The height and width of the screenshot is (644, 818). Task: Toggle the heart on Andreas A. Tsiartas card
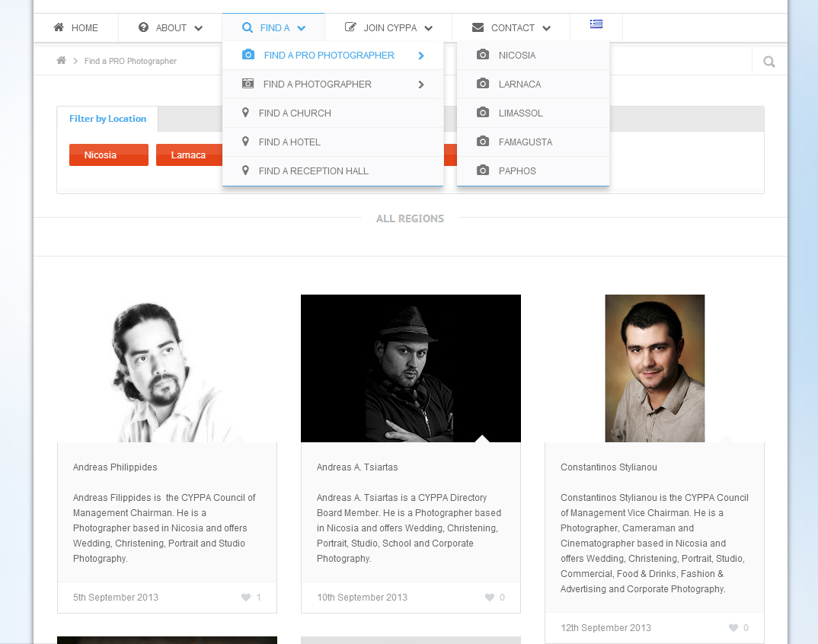click(491, 597)
